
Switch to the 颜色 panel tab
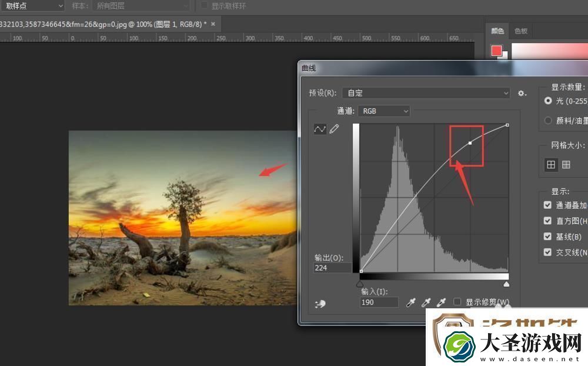pos(497,31)
